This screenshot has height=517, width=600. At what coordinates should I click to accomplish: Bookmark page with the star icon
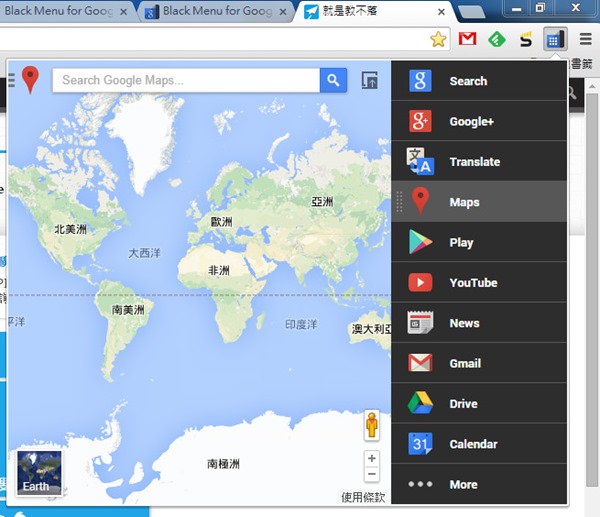point(438,39)
